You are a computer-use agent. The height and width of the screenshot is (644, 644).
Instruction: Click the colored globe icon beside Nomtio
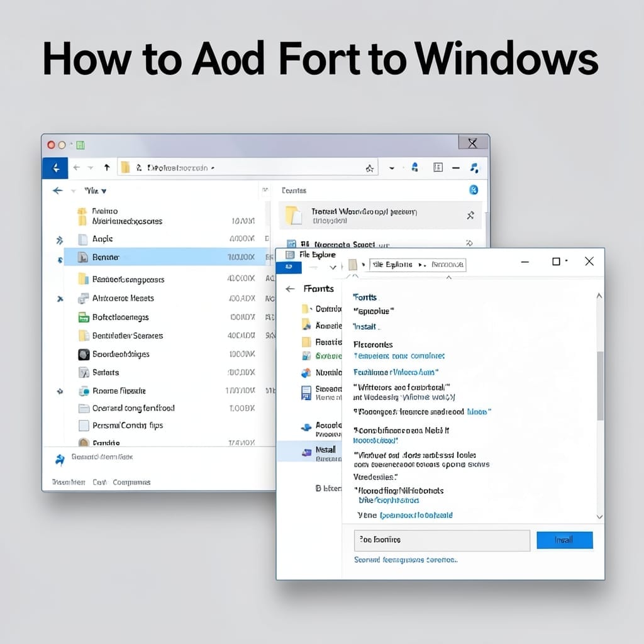click(x=306, y=373)
